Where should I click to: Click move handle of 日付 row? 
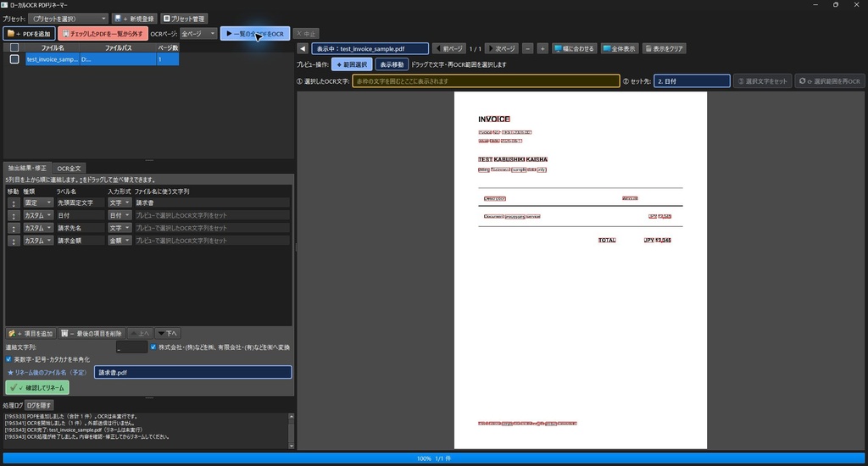coord(14,216)
